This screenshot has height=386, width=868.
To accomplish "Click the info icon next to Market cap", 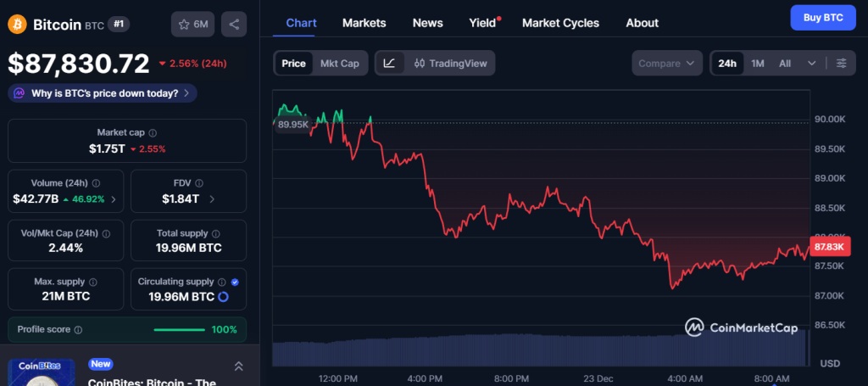I will pos(153,133).
